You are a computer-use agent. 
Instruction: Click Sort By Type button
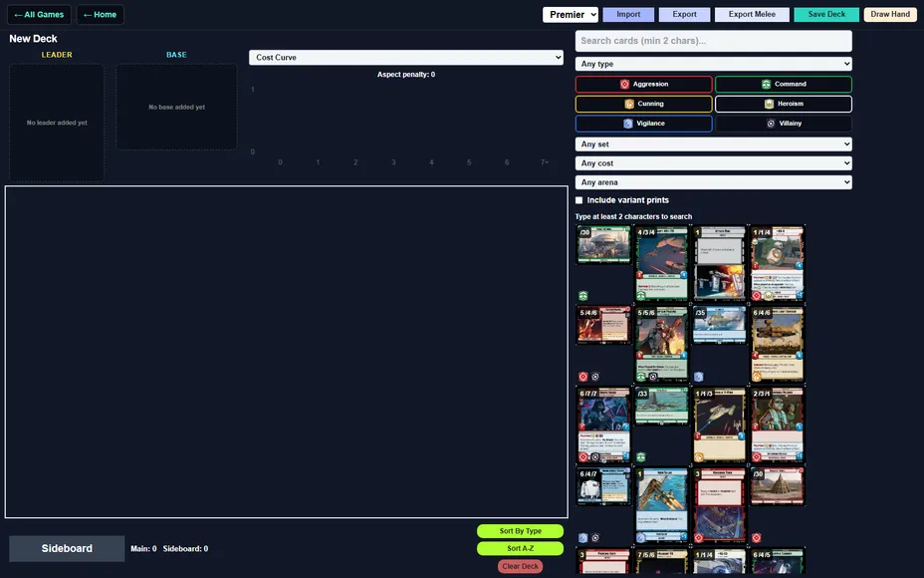(x=520, y=531)
